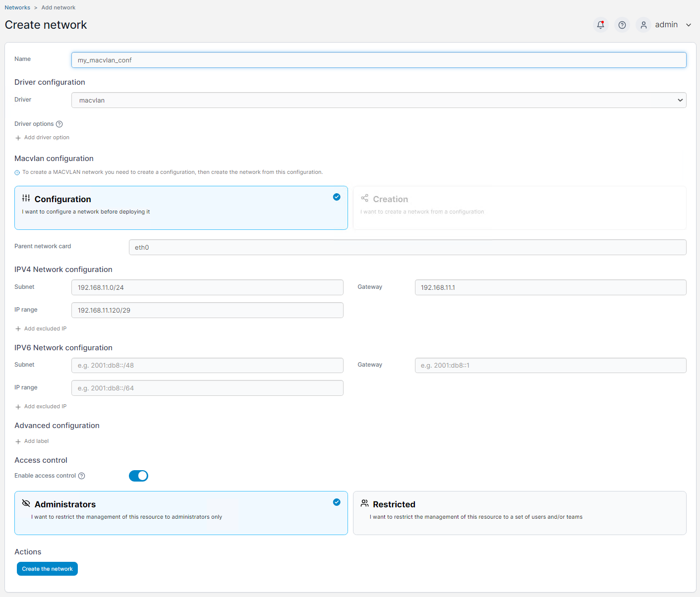Click the admin username text

[x=666, y=25]
